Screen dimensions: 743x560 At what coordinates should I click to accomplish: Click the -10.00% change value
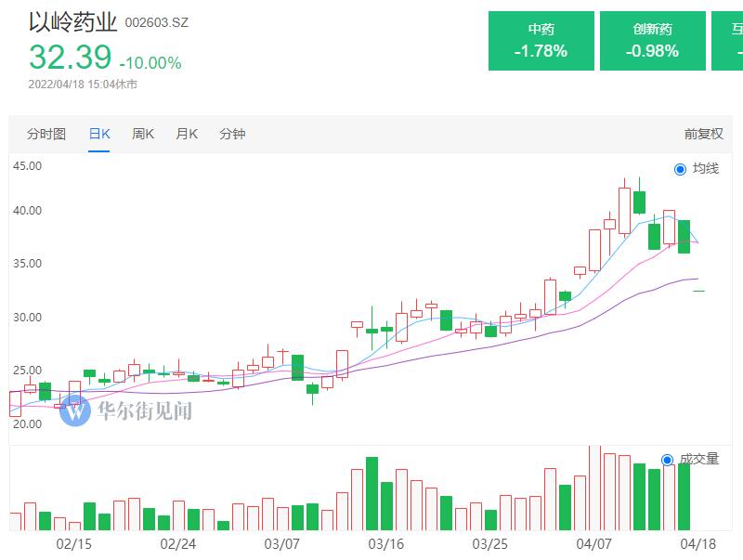pyautogui.click(x=150, y=63)
